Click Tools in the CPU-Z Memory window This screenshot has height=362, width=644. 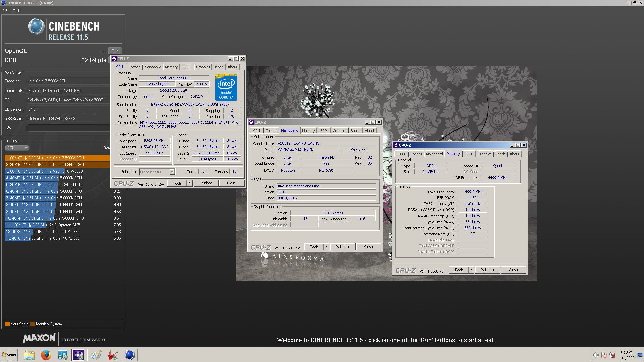pos(459,270)
